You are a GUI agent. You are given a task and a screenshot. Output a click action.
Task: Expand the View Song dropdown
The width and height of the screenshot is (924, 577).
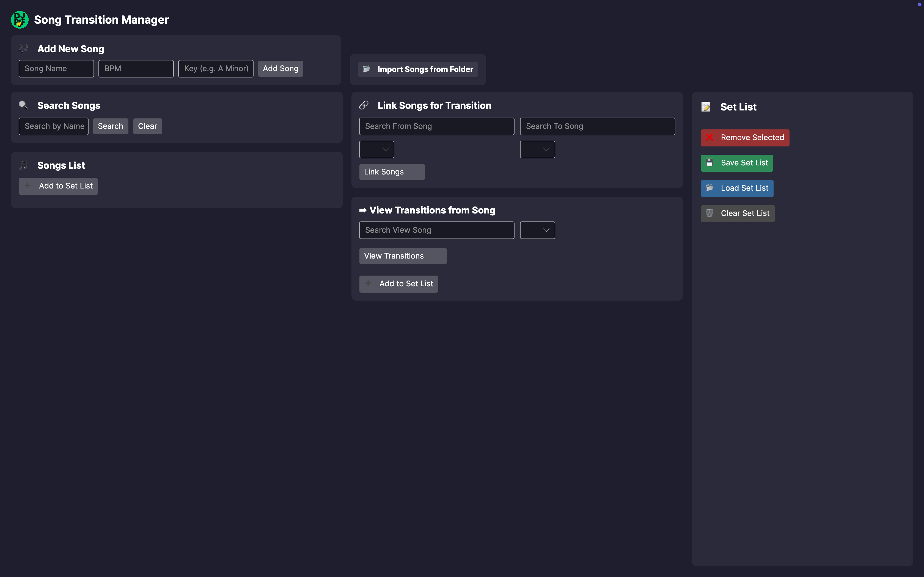(x=537, y=230)
